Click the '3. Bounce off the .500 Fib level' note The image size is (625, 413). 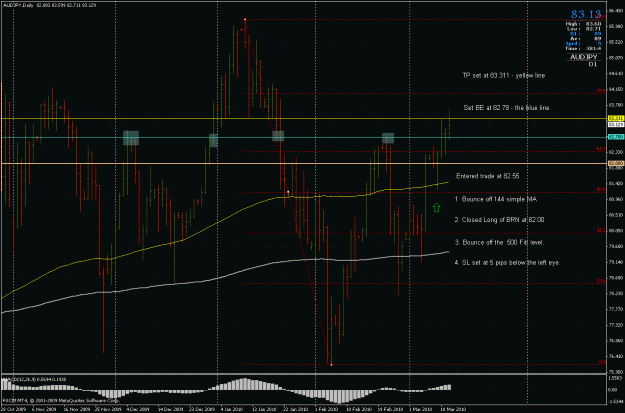click(499, 242)
